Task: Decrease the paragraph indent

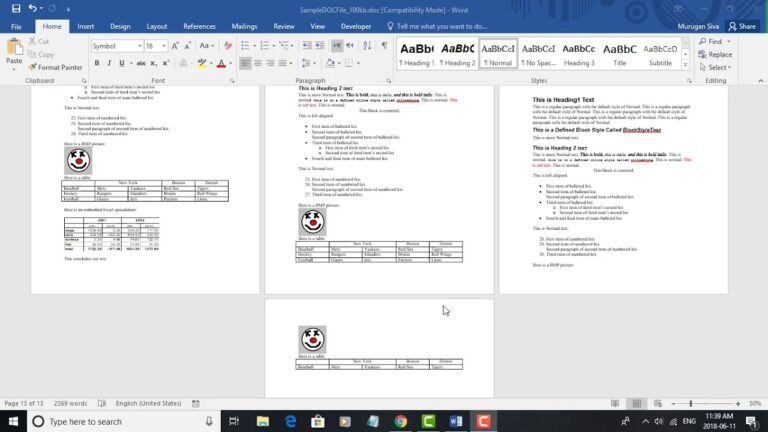Action: pyautogui.click(x=307, y=46)
